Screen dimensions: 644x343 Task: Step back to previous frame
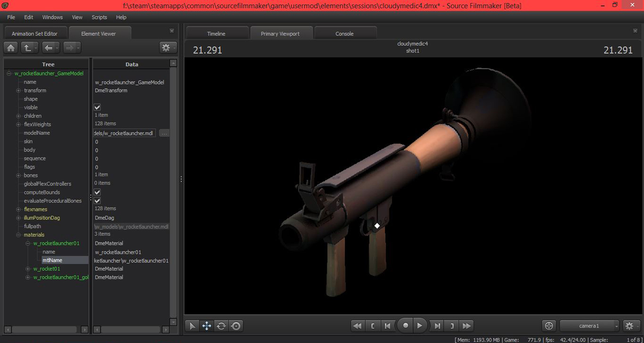coord(387,326)
